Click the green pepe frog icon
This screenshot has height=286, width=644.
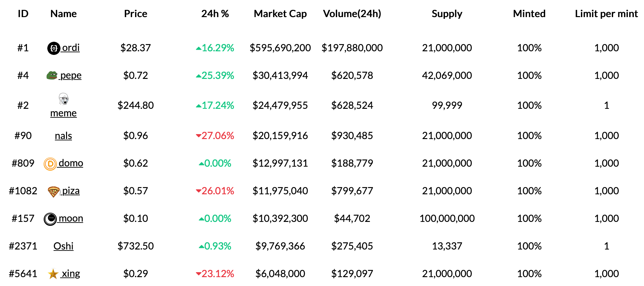[52, 76]
